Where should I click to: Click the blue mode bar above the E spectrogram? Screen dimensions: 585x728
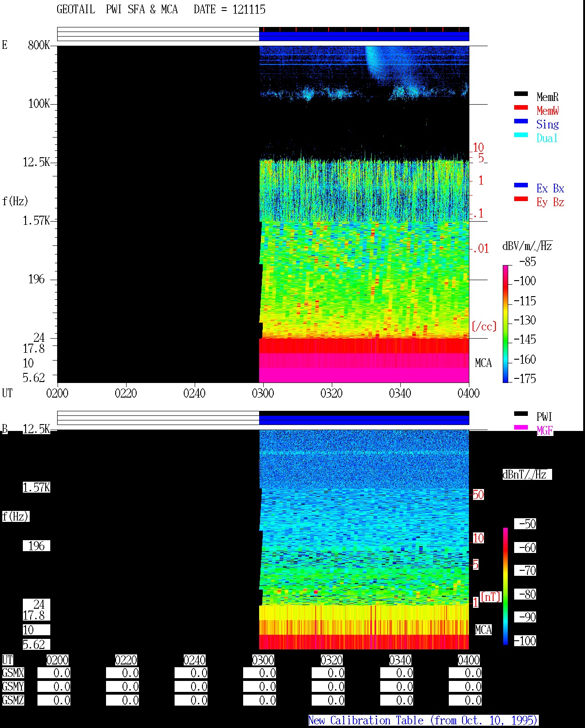364,36
